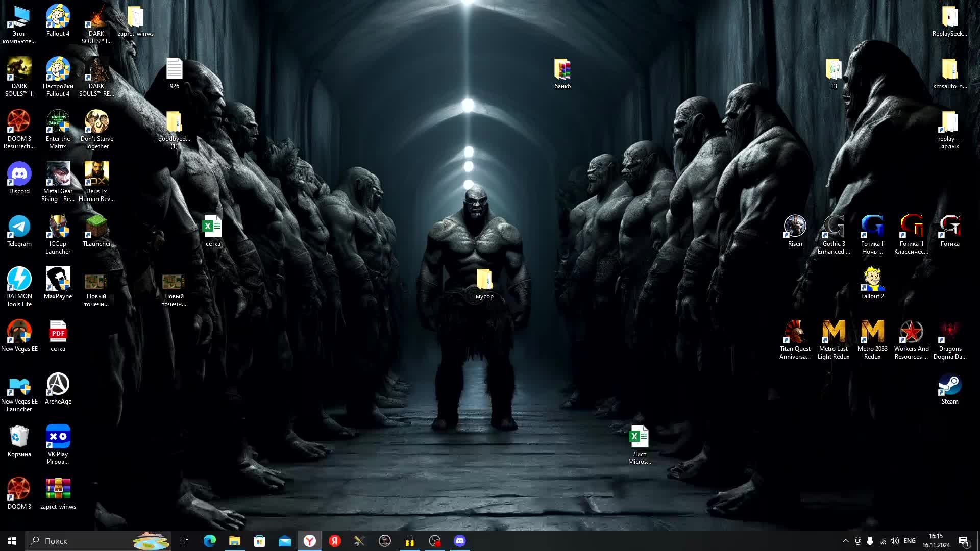Open the Discord taskbar button
The image size is (980, 551).
[x=460, y=541]
